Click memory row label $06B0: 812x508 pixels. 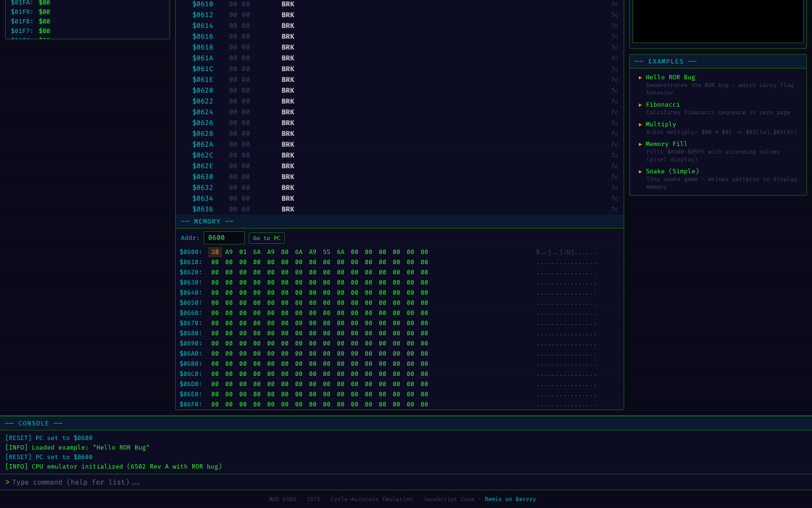click(191, 364)
